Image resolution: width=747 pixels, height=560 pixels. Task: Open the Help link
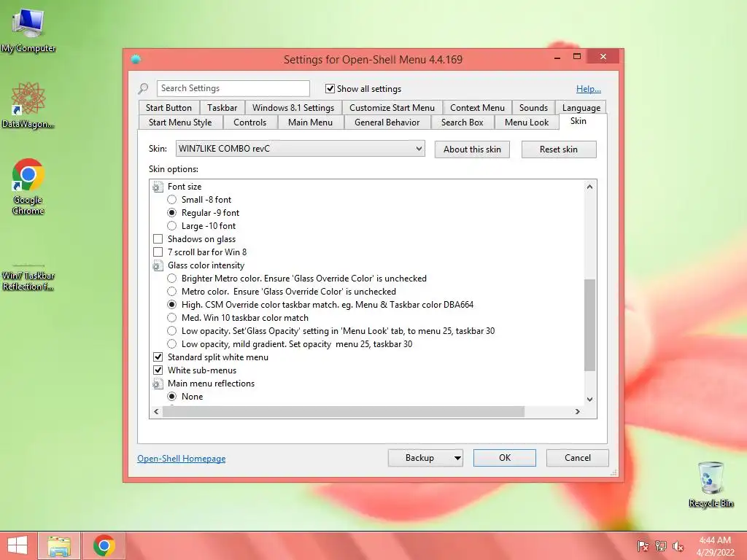tap(589, 88)
